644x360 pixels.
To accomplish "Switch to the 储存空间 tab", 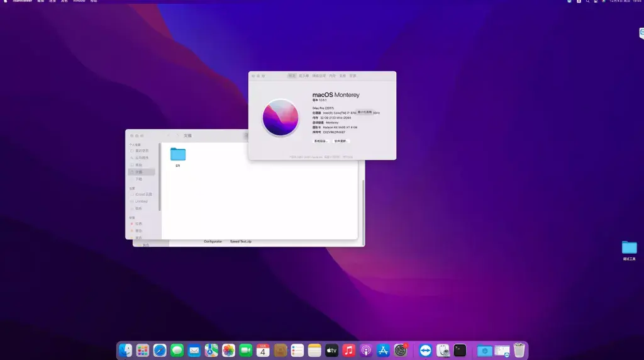I will point(319,76).
